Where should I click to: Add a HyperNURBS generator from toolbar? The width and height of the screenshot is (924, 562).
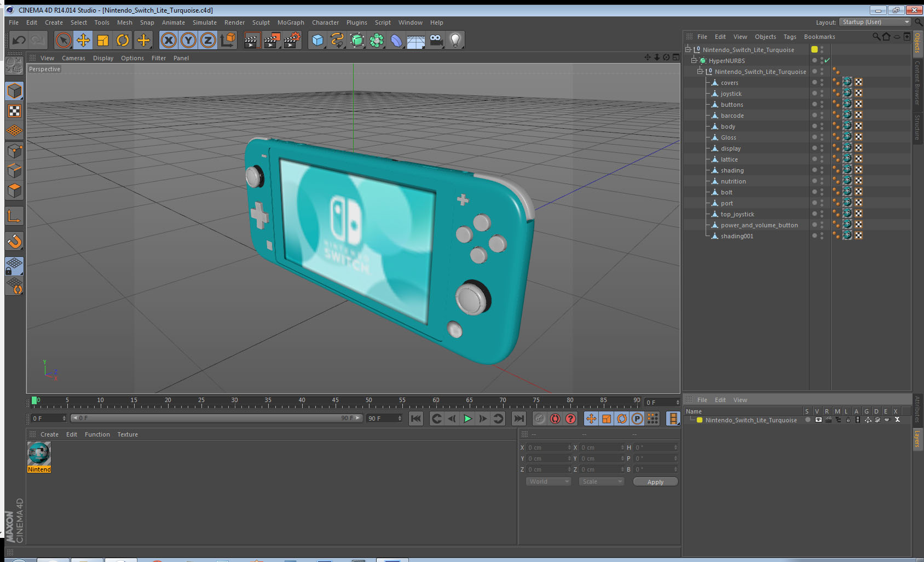pos(357,40)
